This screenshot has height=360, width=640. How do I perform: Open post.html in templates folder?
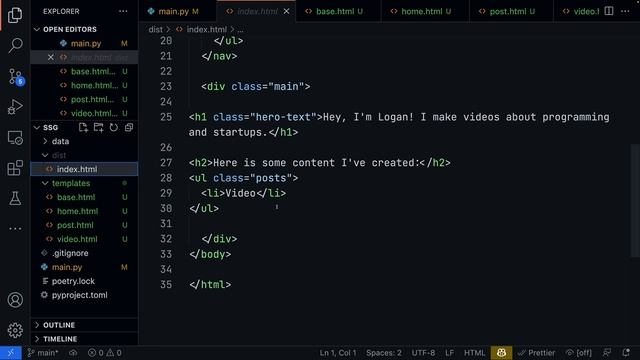click(84, 225)
